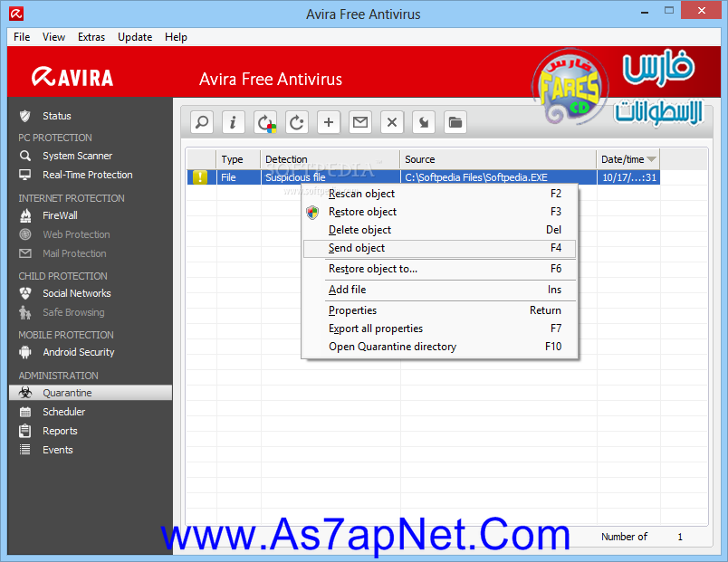728x562 pixels.
Task: Open Real-Time Protection section
Action: (88, 175)
